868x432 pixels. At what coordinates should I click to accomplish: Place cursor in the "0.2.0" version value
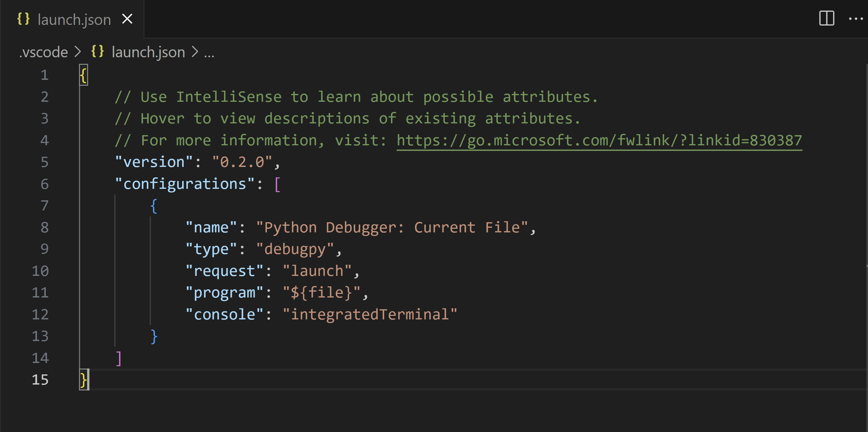pos(243,162)
